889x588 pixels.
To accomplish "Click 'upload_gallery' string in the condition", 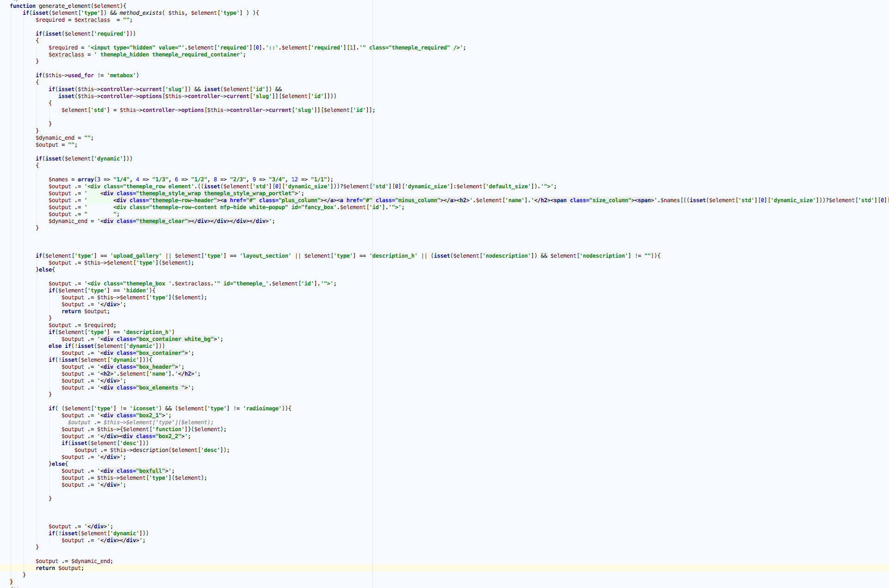I will tap(136, 256).
